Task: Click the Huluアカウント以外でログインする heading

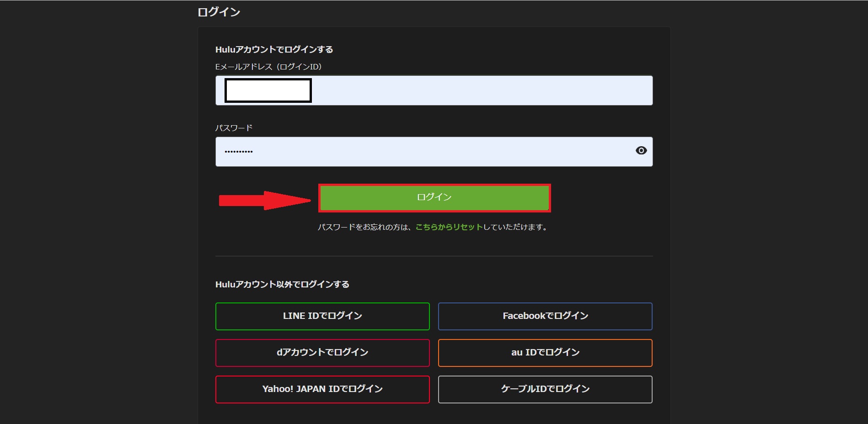Action: 282,284
